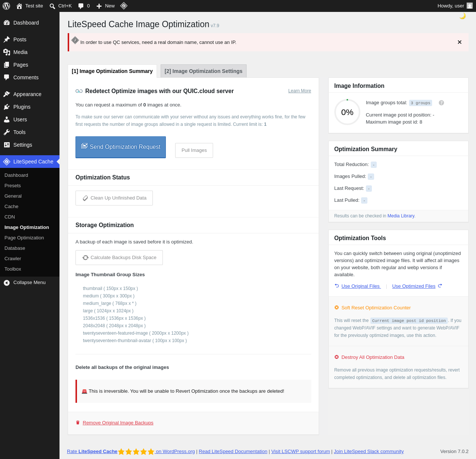
Task: Open the Test site home link
Action: (x=30, y=6)
